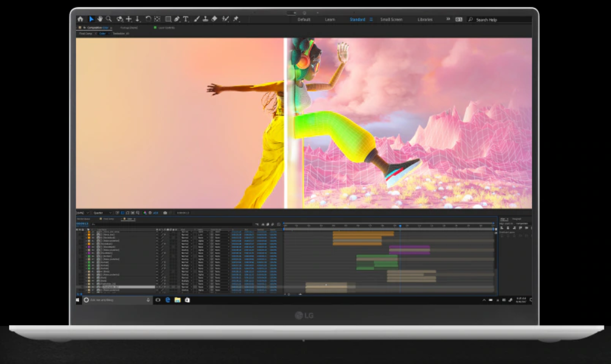Click the Align left icon in Align panel
Image resolution: width=611 pixels, height=364 pixels.
[x=502, y=228]
